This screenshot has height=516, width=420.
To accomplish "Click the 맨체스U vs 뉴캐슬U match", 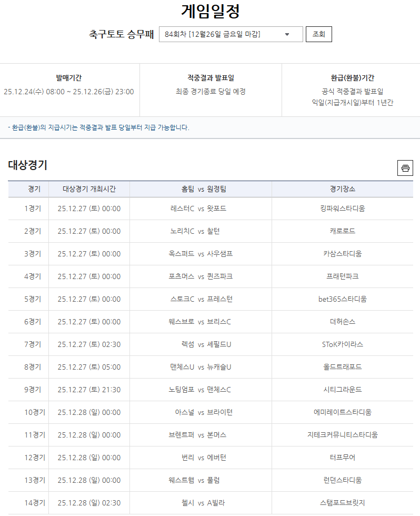I will [201, 367].
